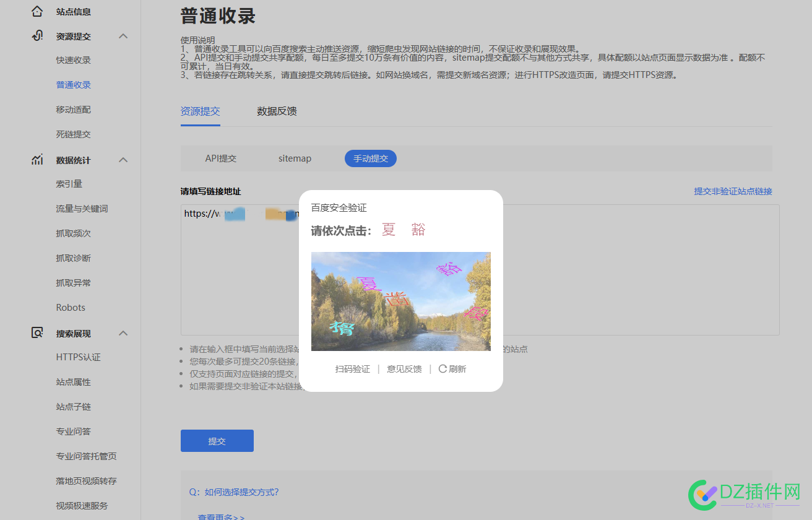The width and height of the screenshot is (812, 520).
Task: Click the 资源提交 section icon
Action: [37, 36]
